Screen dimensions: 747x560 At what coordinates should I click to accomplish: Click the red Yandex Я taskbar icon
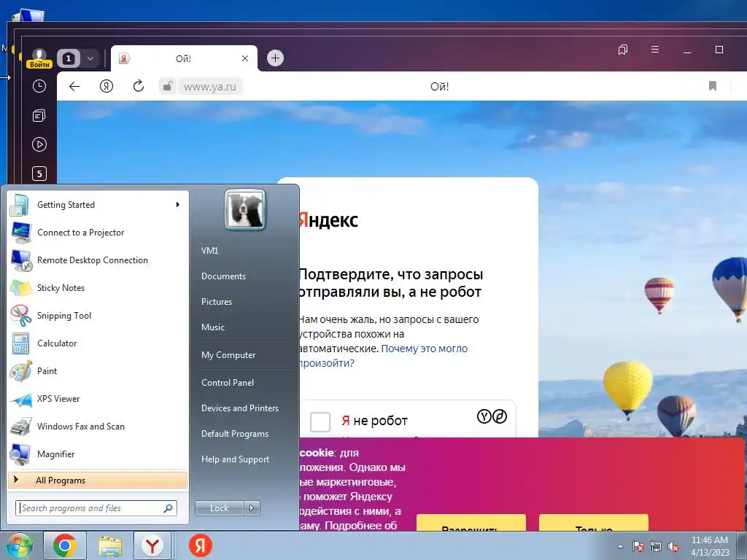(x=200, y=545)
